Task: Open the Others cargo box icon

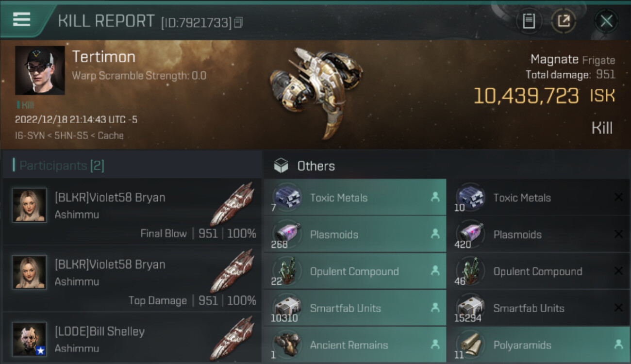Action: coord(281,166)
